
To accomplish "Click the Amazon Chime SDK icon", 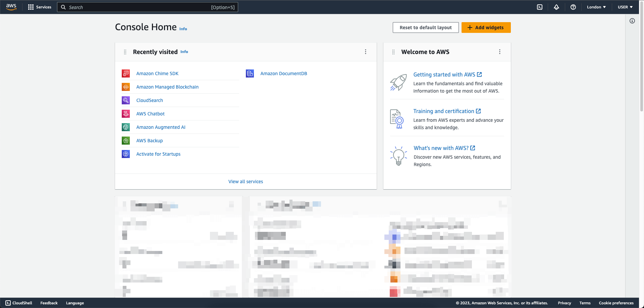I will pyautogui.click(x=126, y=73).
